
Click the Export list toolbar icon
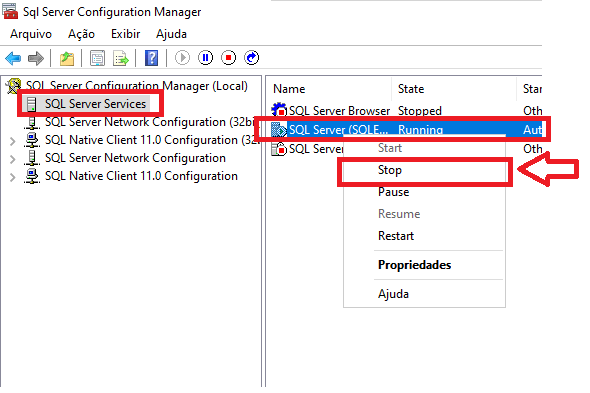tap(120, 58)
